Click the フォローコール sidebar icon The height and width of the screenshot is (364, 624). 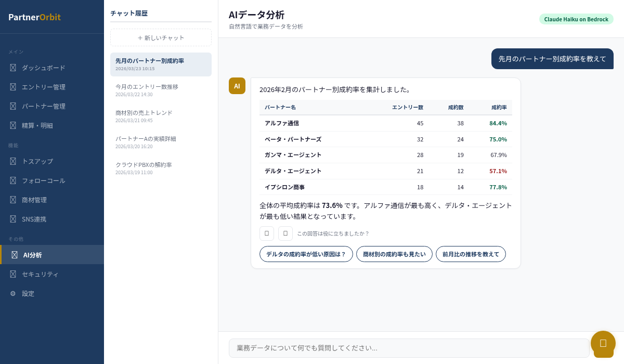(13, 180)
